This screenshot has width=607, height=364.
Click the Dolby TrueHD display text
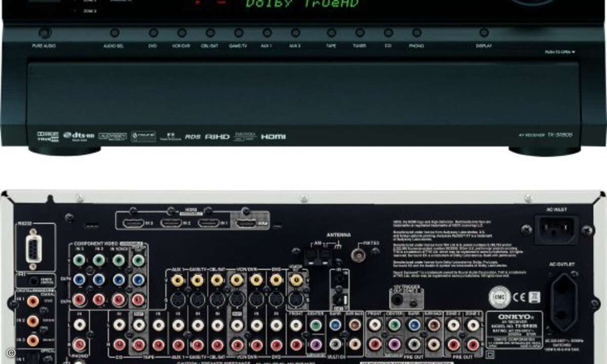tap(302, 4)
